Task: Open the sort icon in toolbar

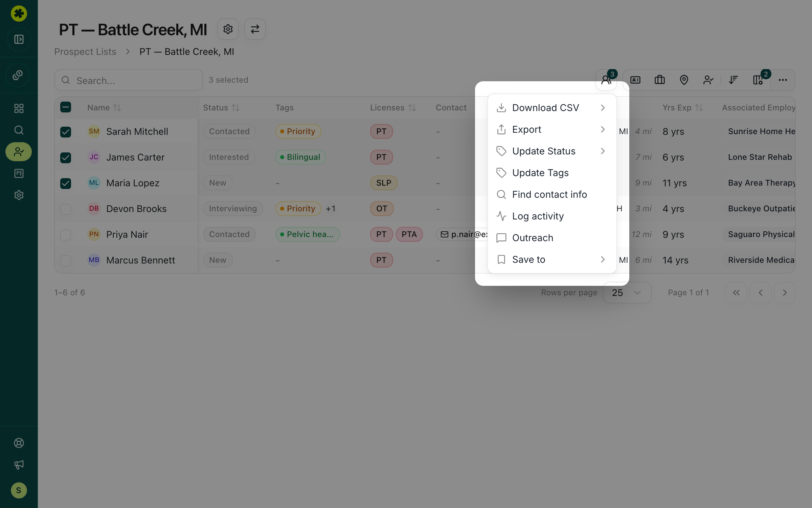Action: (x=734, y=80)
